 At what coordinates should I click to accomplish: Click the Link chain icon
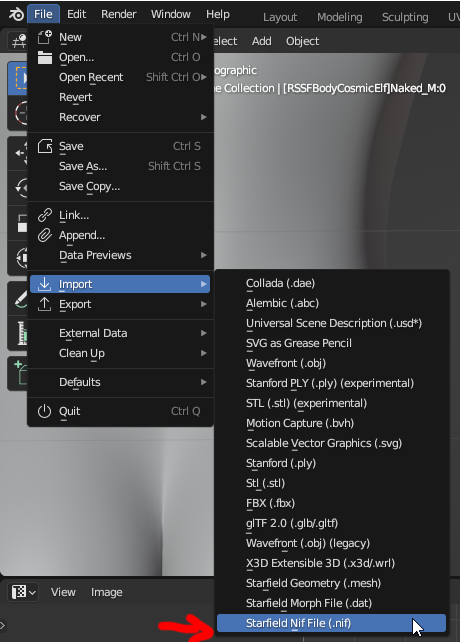coord(45,215)
